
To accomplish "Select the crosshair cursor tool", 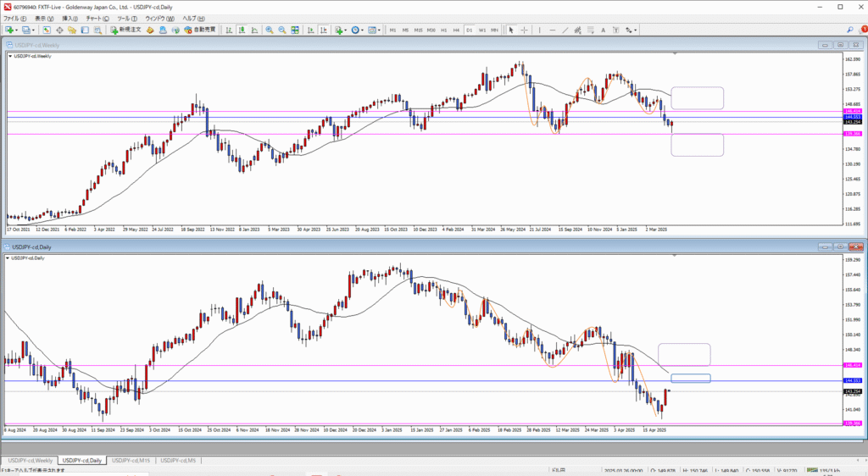I will [x=524, y=30].
